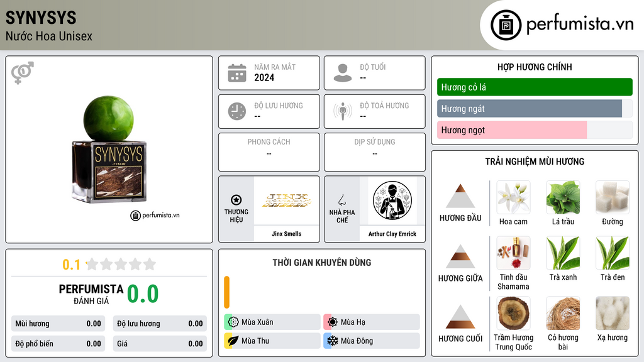Click the orange recommended time bar
This screenshot has width=644, height=362.
click(x=226, y=292)
